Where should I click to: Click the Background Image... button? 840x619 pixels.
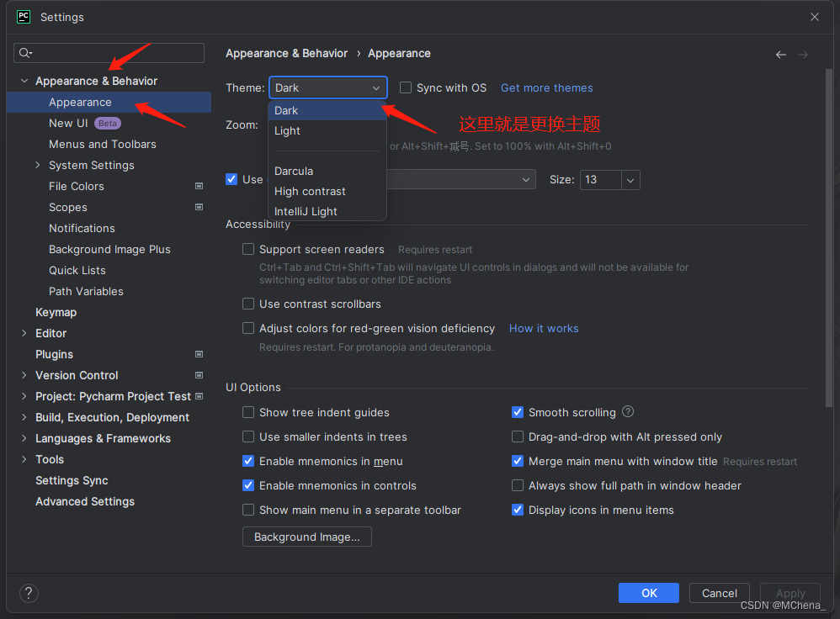[307, 537]
